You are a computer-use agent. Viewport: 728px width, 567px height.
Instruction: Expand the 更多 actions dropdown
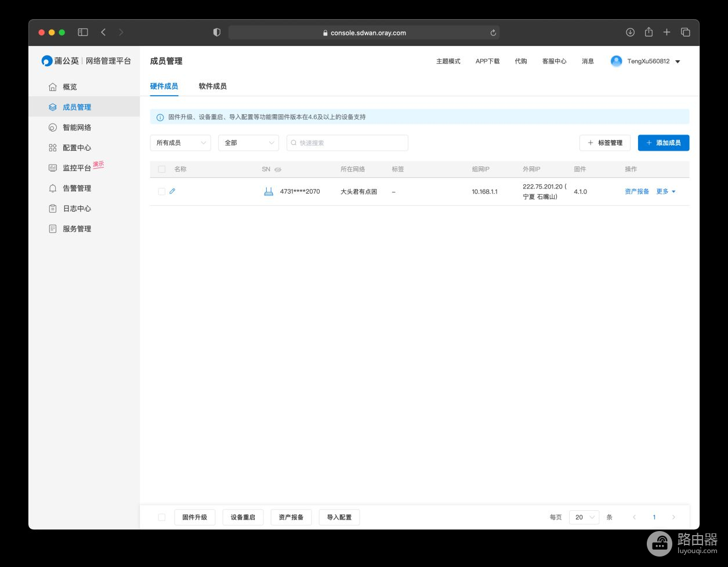[666, 192]
